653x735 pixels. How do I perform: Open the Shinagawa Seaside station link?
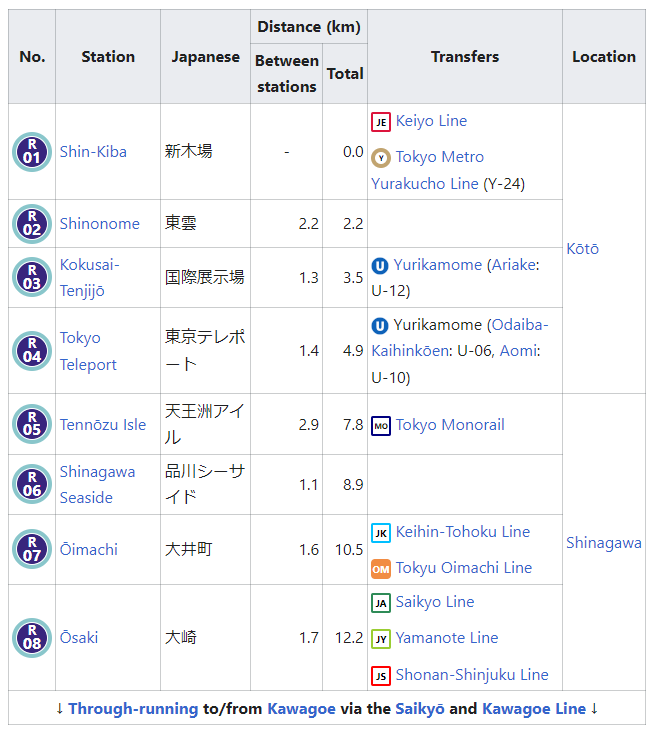point(98,485)
